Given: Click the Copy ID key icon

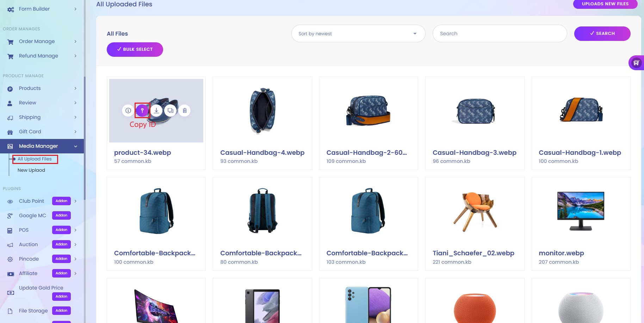Looking at the screenshot, I should [x=142, y=110].
